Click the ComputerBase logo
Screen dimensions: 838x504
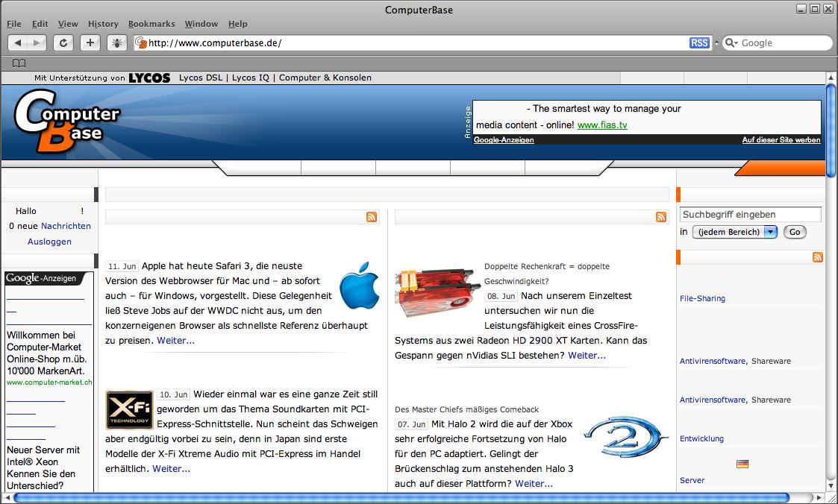click(66, 122)
